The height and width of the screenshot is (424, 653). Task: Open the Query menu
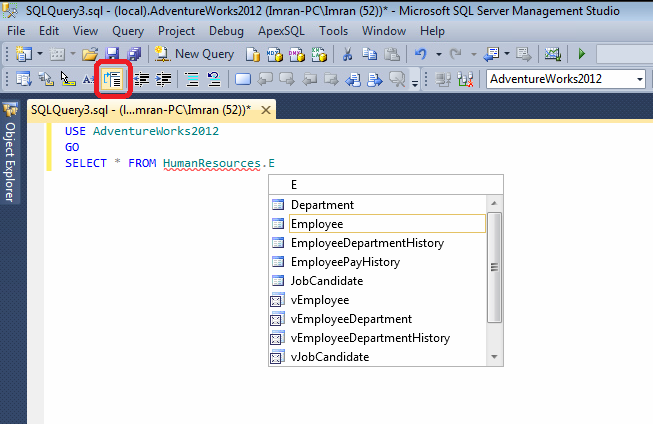[127, 31]
